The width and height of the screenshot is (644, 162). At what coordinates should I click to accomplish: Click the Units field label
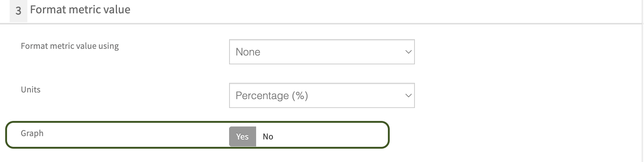pos(31,90)
